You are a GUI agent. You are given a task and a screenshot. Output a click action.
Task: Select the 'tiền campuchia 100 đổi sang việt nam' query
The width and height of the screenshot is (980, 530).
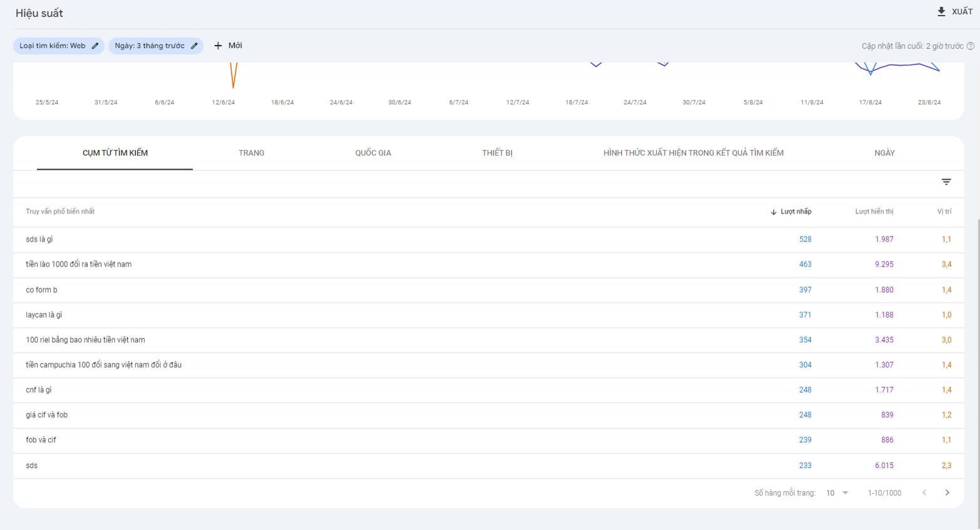(x=488, y=365)
